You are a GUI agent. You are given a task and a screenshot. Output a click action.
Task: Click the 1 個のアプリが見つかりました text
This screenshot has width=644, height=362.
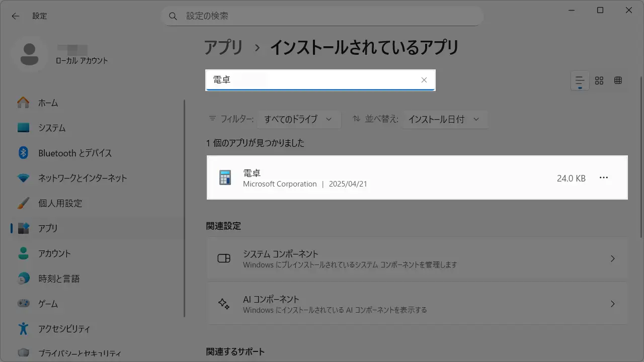click(255, 143)
